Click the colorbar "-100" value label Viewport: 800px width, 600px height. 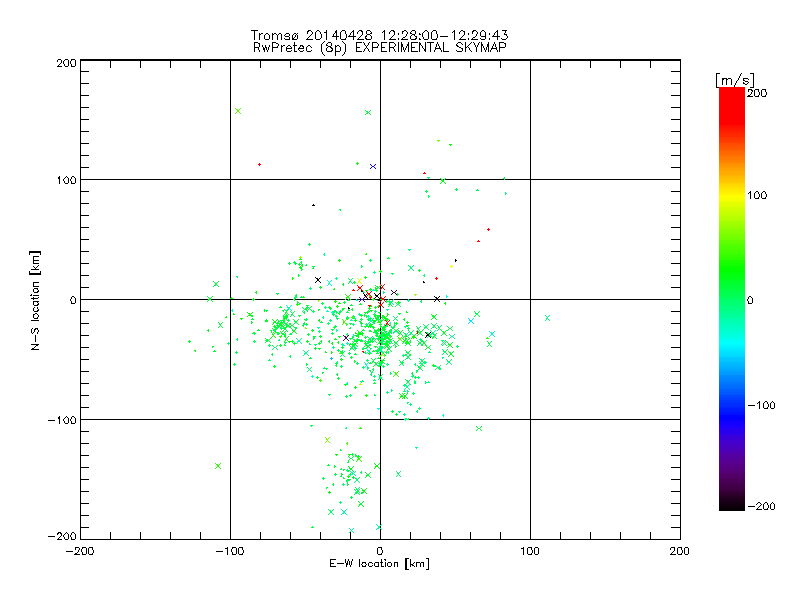tap(761, 405)
